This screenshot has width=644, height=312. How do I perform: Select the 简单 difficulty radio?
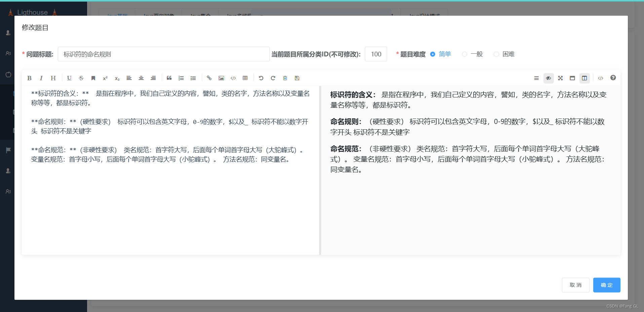click(433, 54)
